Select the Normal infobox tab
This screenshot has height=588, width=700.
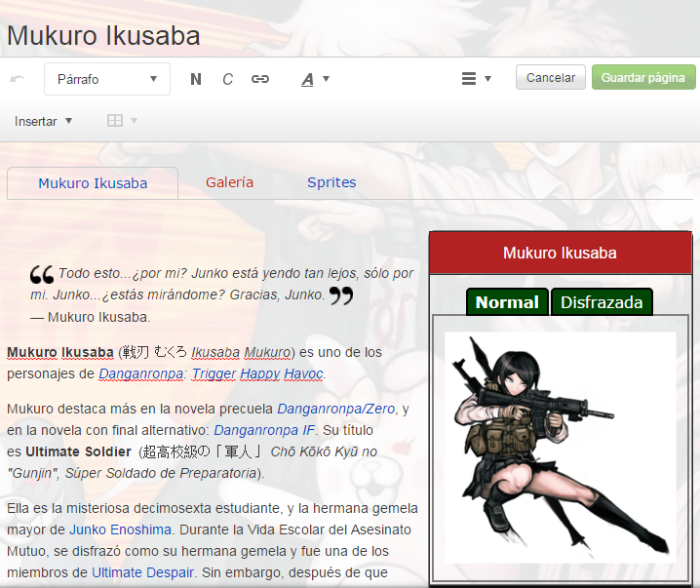point(507,302)
